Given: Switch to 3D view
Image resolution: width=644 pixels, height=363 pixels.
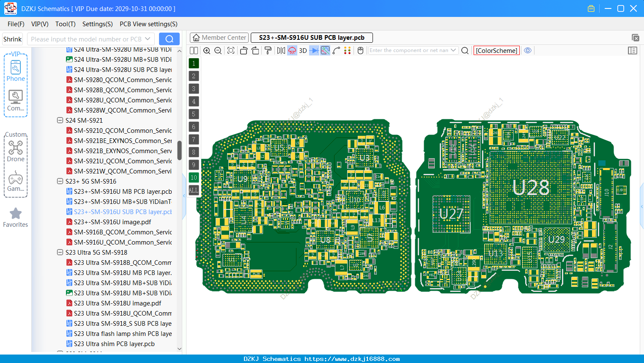Looking at the screenshot, I should pyautogui.click(x=303, y=50).
